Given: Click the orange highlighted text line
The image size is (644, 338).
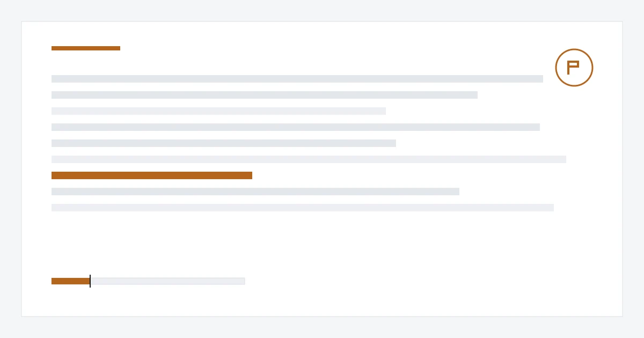Looking at the screenshot, I should tap(152, 175).
